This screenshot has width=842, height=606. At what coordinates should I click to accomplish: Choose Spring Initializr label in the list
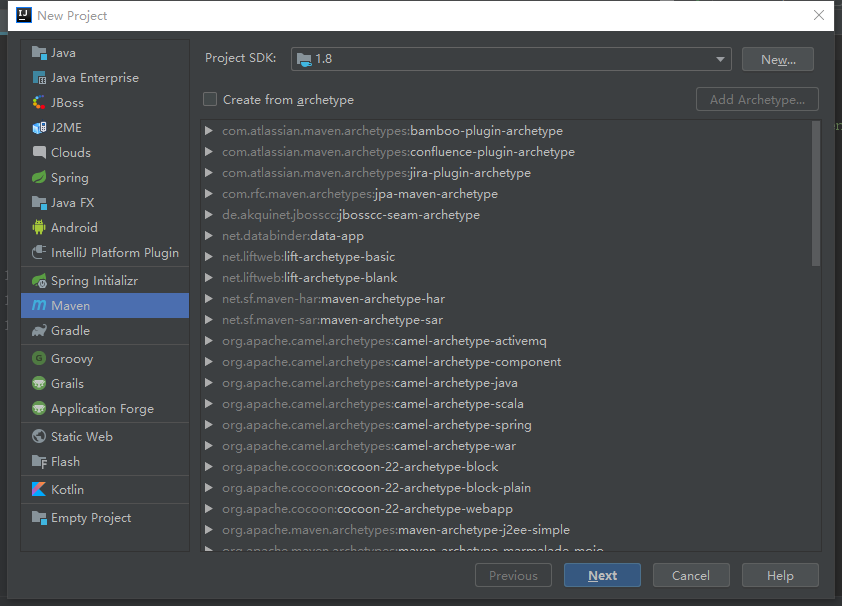(x=95, y=281)
